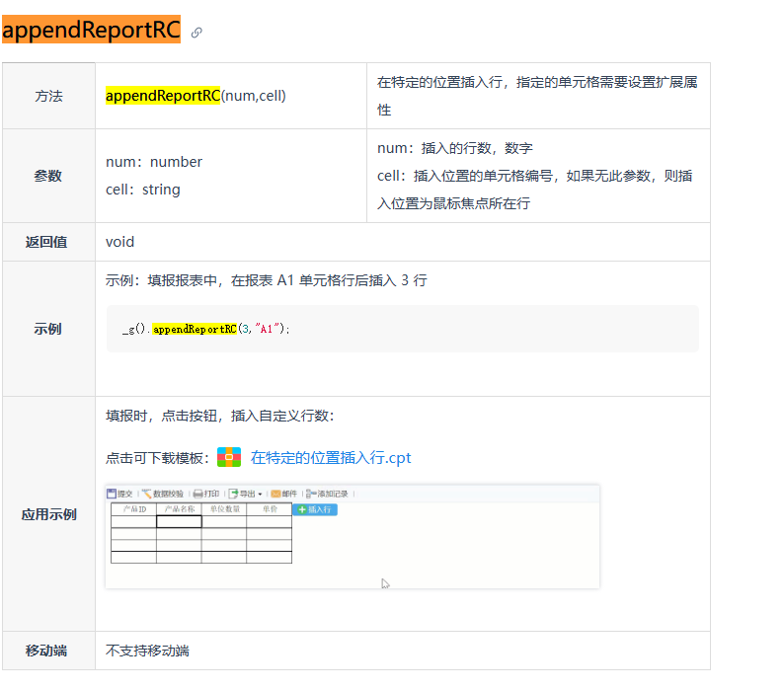
Task: Click the 填报时,点击按钮 description line
Action: tap(220, 416)
